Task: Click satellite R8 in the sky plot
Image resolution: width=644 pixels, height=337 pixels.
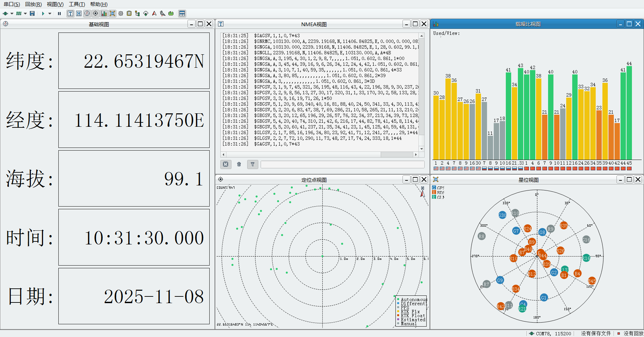Action: tap(482, 236)
